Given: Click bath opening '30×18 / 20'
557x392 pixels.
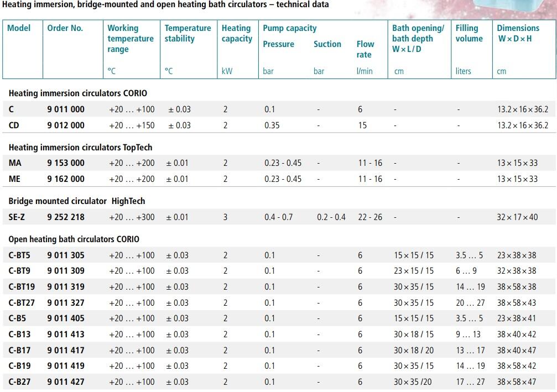Looking at the screenshot, I should [414, 351].
